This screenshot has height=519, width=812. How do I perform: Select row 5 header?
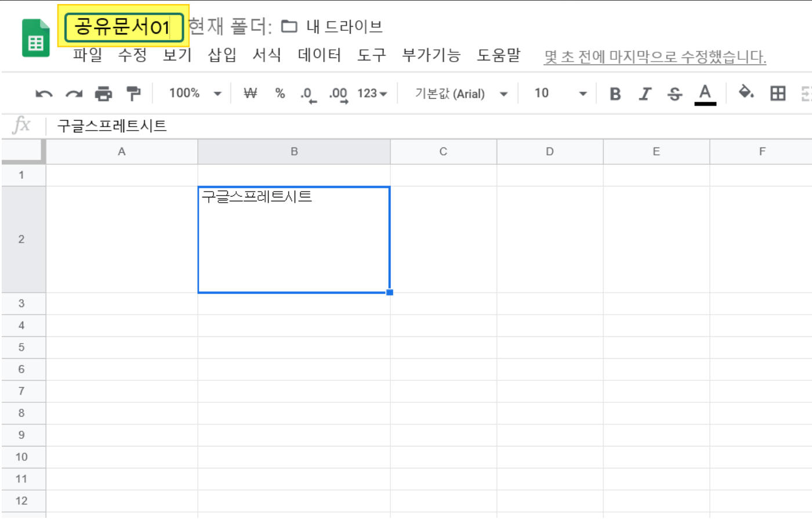[x=22, y=347]
